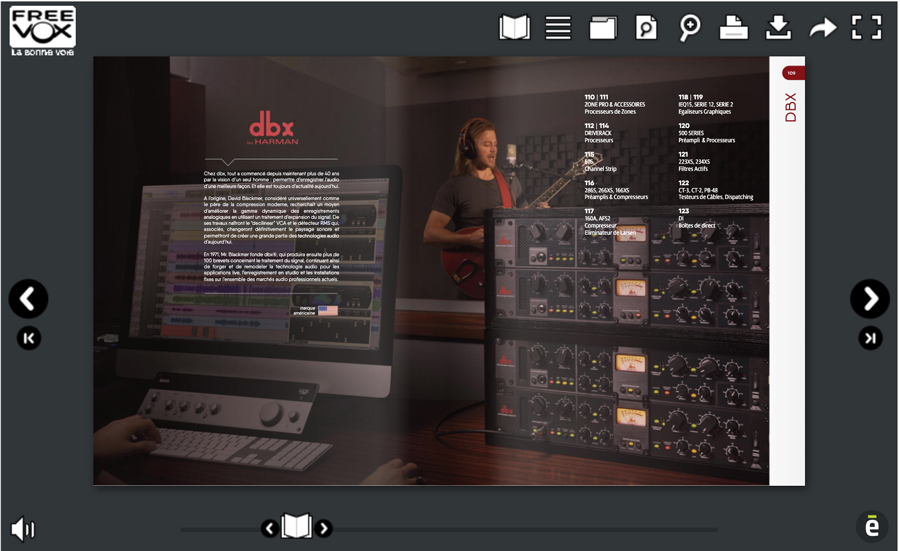Open the '120 500 SERIES' entry

706,133
